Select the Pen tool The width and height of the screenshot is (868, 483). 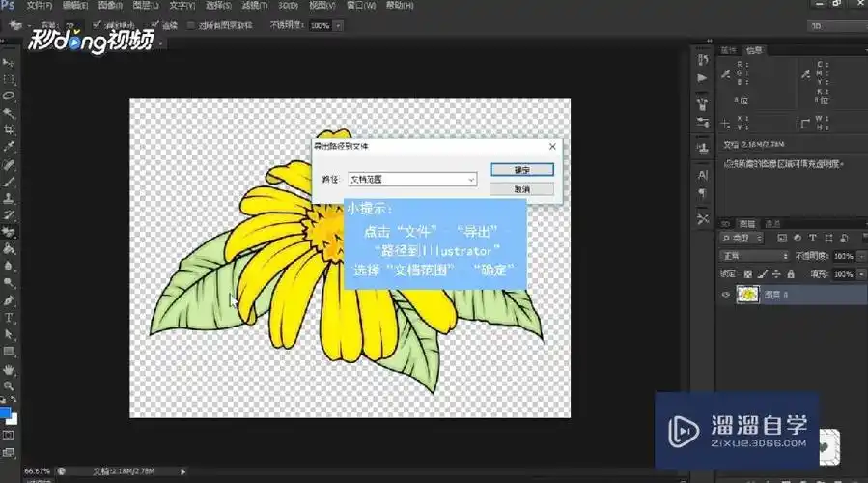(x=9, y=300)
